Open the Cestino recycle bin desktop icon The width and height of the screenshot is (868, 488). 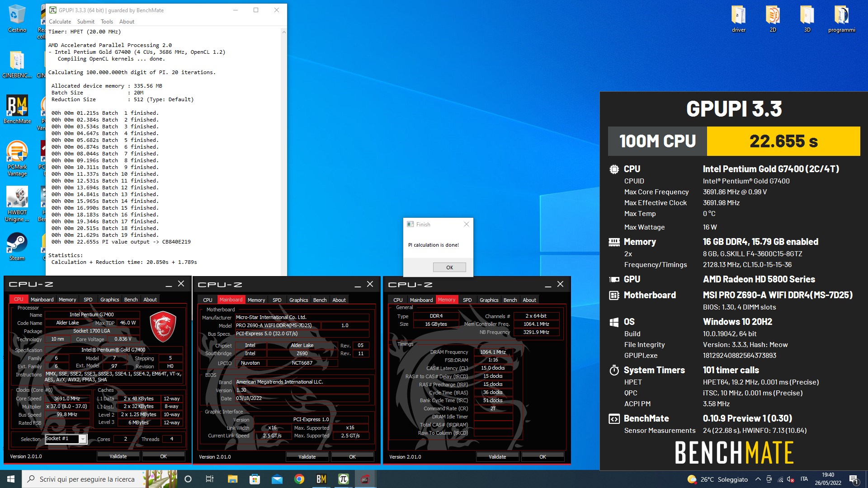17,19
